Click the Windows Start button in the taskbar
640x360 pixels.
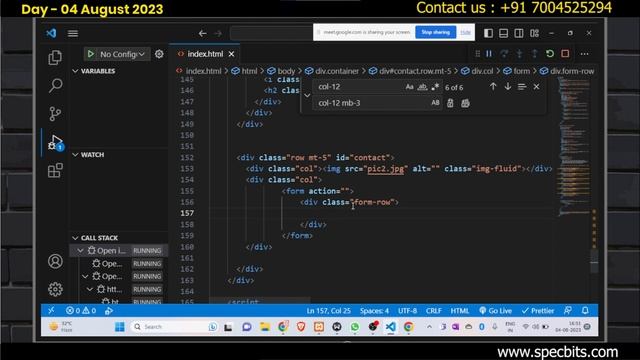point(120,327)
